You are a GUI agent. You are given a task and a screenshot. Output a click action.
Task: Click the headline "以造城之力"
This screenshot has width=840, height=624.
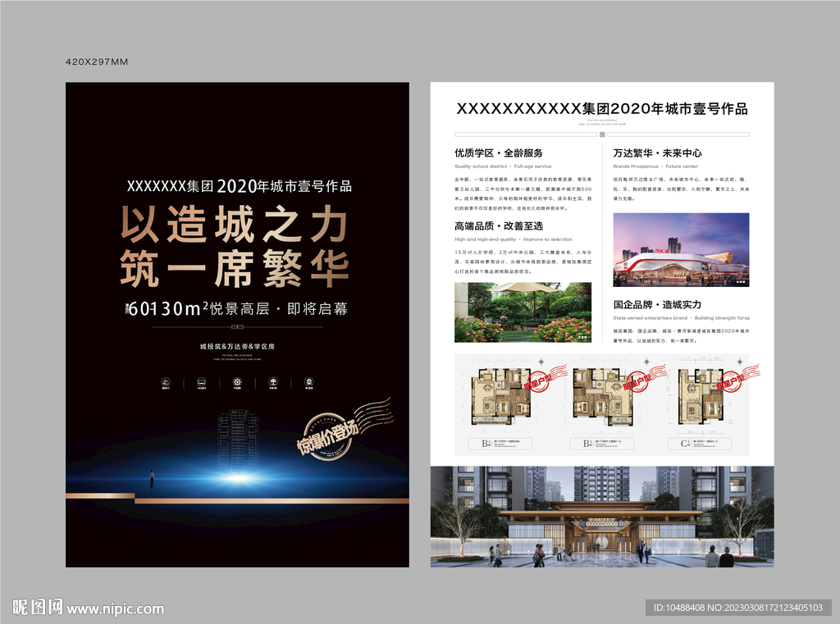tap(235, 225)
